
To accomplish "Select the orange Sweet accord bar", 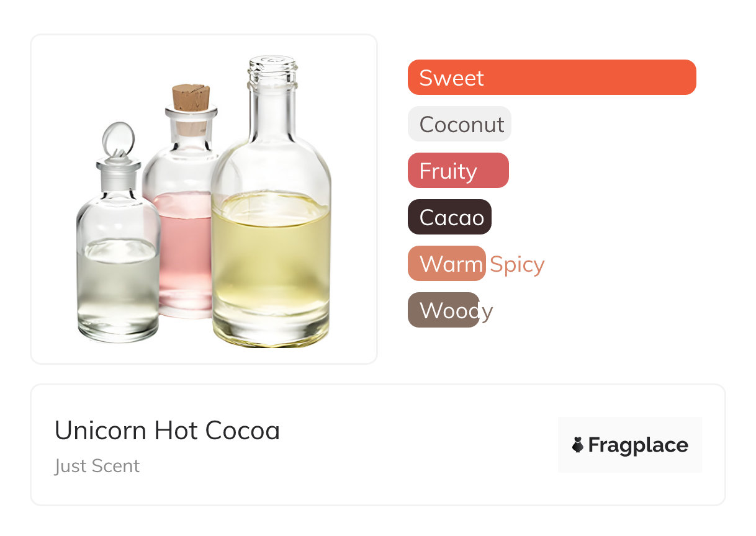I will (x=551, y=78).
